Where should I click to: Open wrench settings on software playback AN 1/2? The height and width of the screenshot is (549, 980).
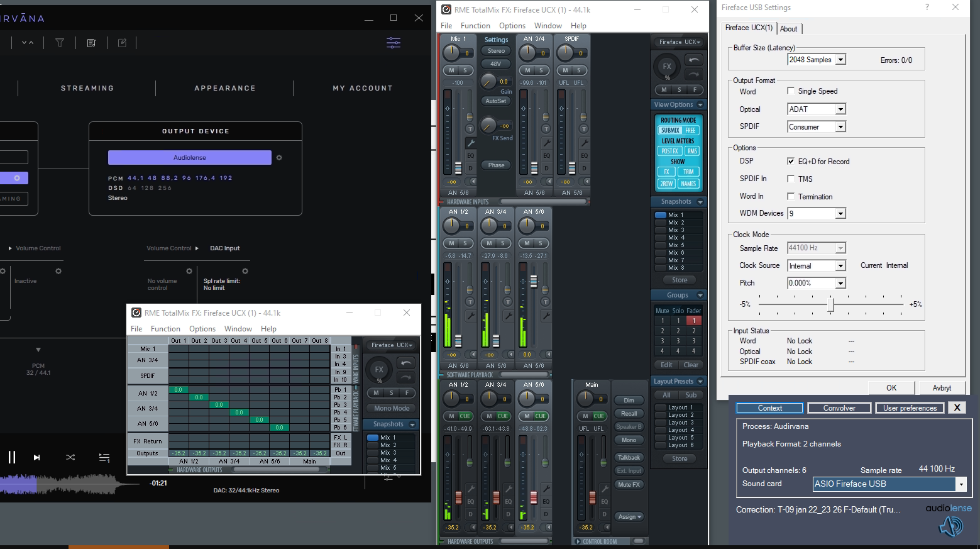click(x=470, y=316)
